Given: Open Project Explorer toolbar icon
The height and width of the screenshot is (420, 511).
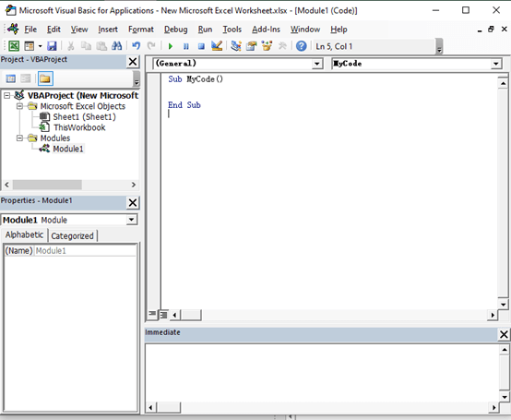Looking at the screenshot, I should 236,46.
